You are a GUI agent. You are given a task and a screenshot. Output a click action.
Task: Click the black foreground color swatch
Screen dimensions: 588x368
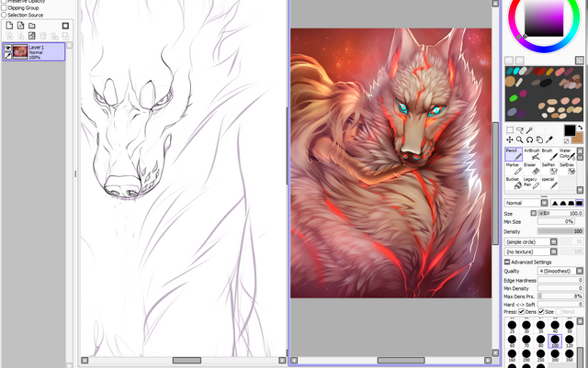pyautogui.click(x=570, y=130)
